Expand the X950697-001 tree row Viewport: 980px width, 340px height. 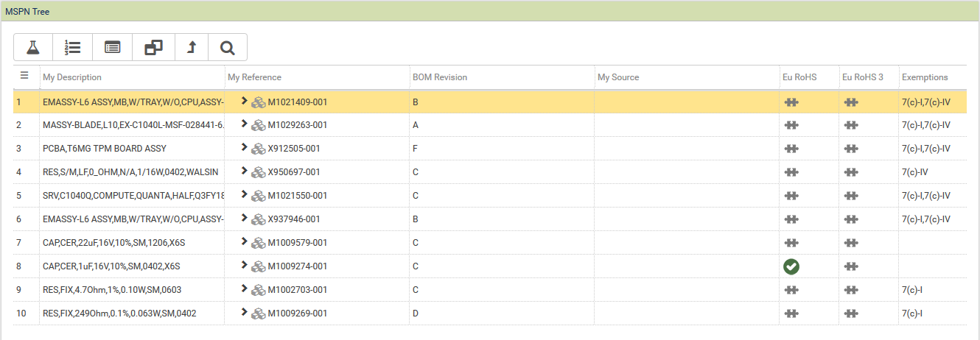(x=244, y=171)
